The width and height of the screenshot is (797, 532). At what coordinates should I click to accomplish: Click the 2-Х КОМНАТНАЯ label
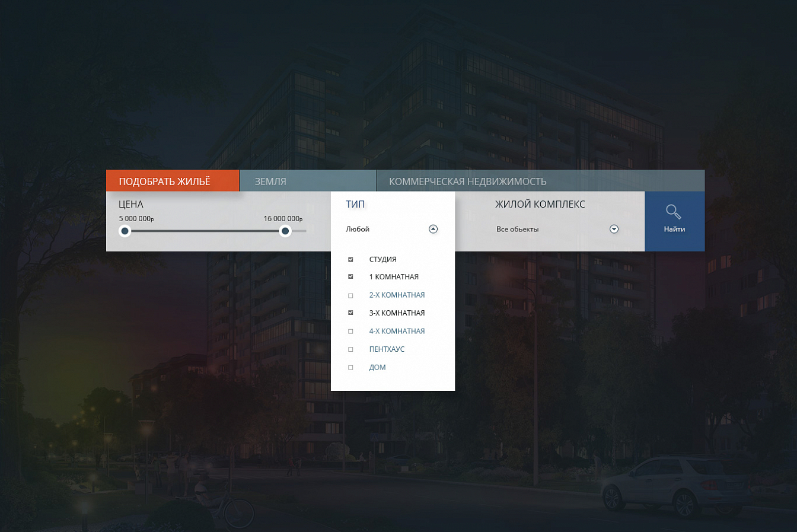pyautogui.click(x=397, y=295)
